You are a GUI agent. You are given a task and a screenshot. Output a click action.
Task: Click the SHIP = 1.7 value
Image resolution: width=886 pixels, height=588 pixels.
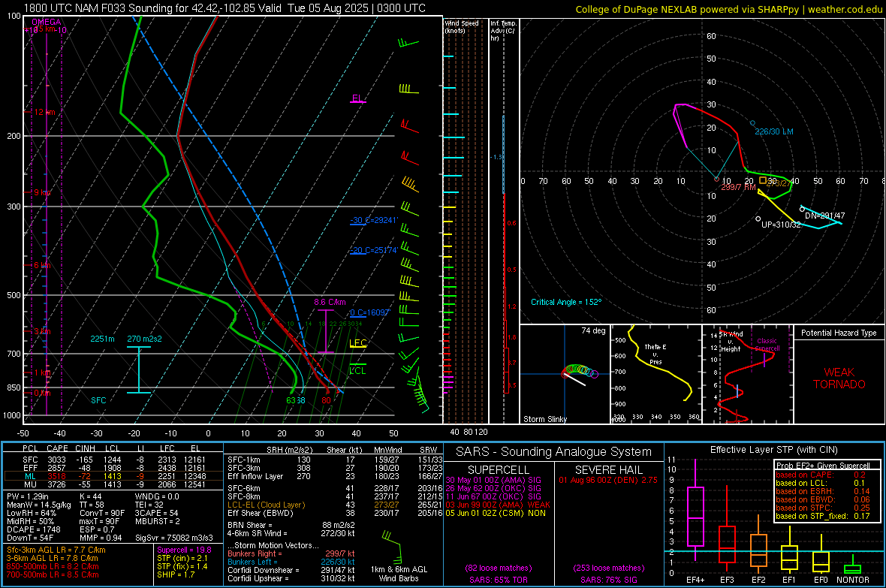pyautogui.click(x=176, y=574)
